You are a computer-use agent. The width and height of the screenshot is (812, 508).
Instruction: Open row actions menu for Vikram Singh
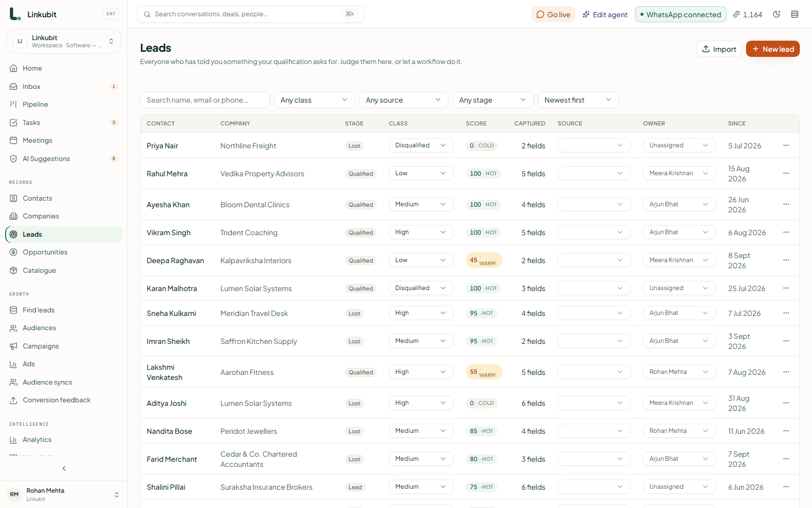click(x=786, y=232)
